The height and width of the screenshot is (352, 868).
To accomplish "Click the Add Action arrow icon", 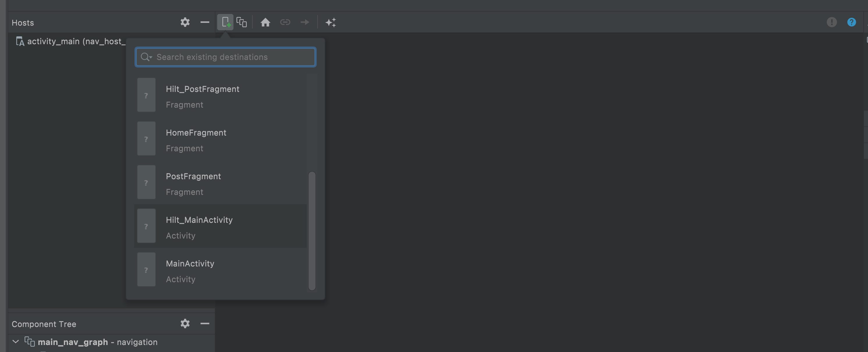I will [304, 22].
